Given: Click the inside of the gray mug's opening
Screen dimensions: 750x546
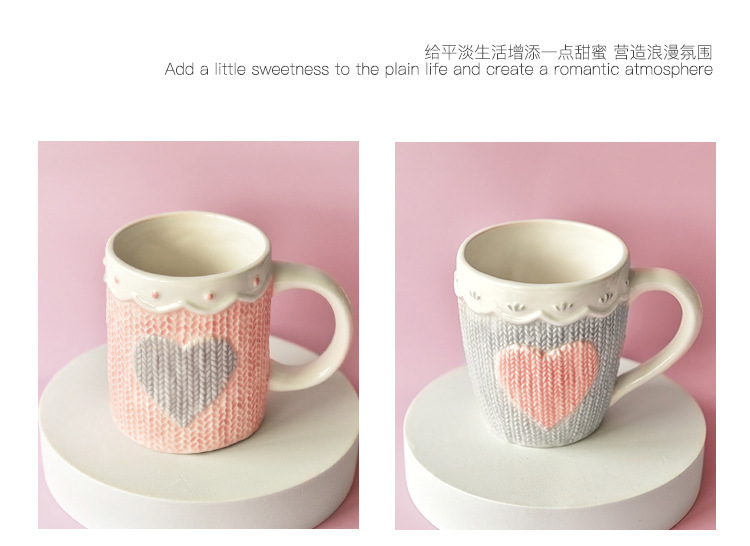Looking at the screenshot, I should click(x=544, y=253).
